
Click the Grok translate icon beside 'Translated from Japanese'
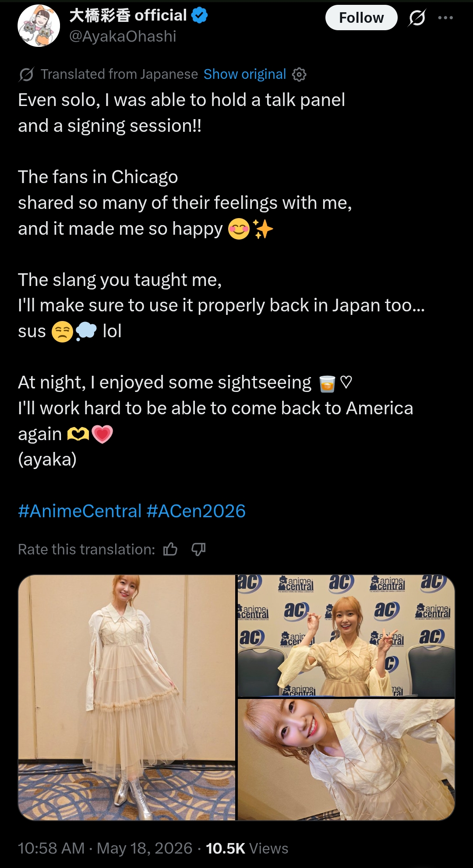point(26,74)
